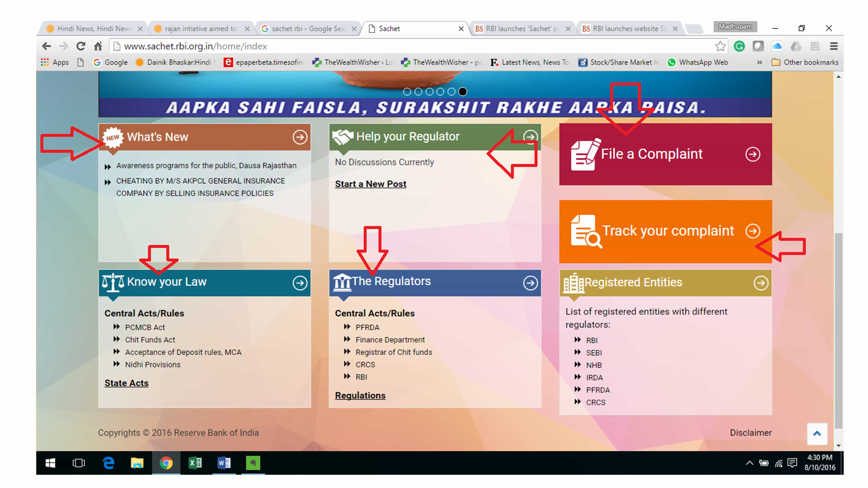Select the fourth carousel dot
The height and width of the screenshot is (488, 868).
click(440, 92)
